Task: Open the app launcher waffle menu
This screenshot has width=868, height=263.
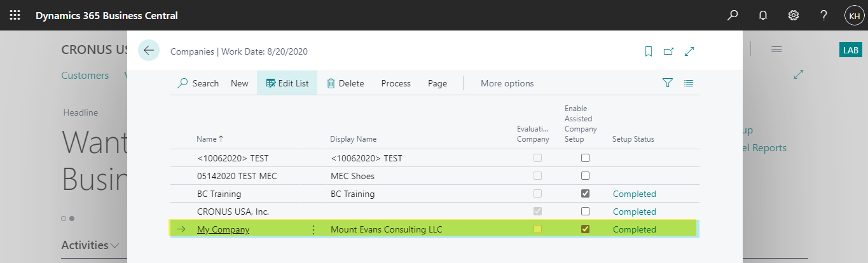Action: click(x=15, y=15)
